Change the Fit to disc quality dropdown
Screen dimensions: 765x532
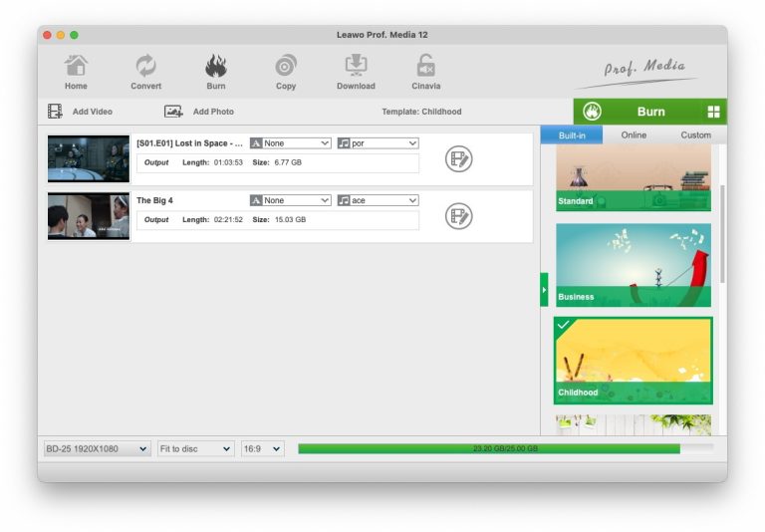click(x=195, y=449)
